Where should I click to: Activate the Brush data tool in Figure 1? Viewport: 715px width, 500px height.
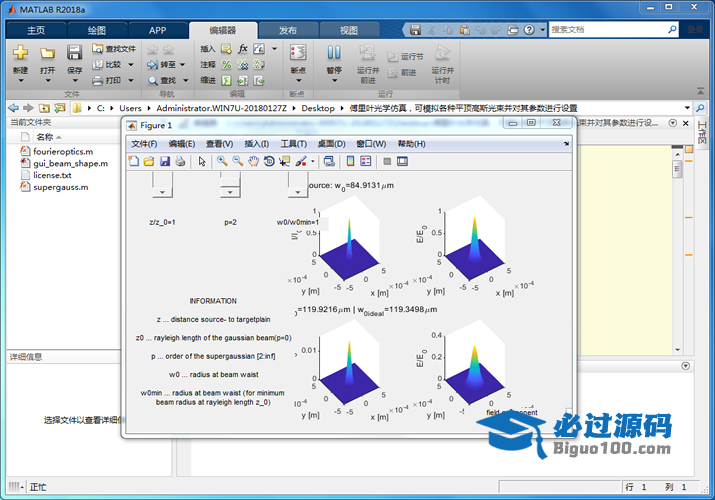(x=301, y=161)
